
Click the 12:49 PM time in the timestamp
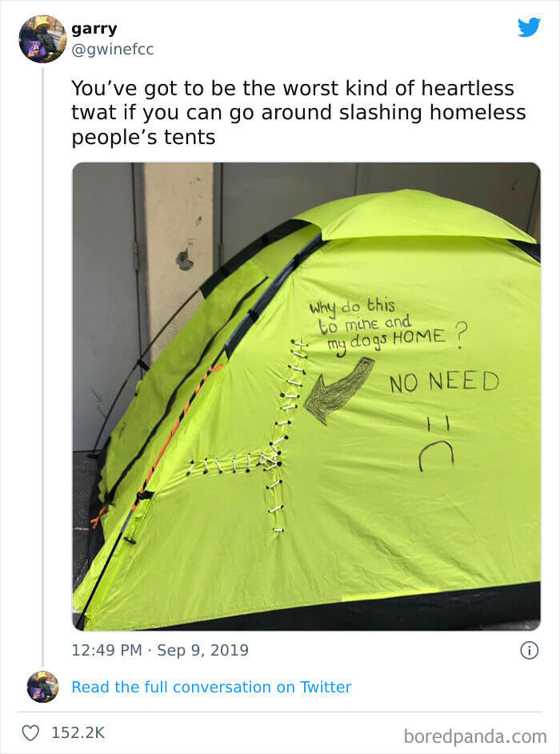(106, 650)
